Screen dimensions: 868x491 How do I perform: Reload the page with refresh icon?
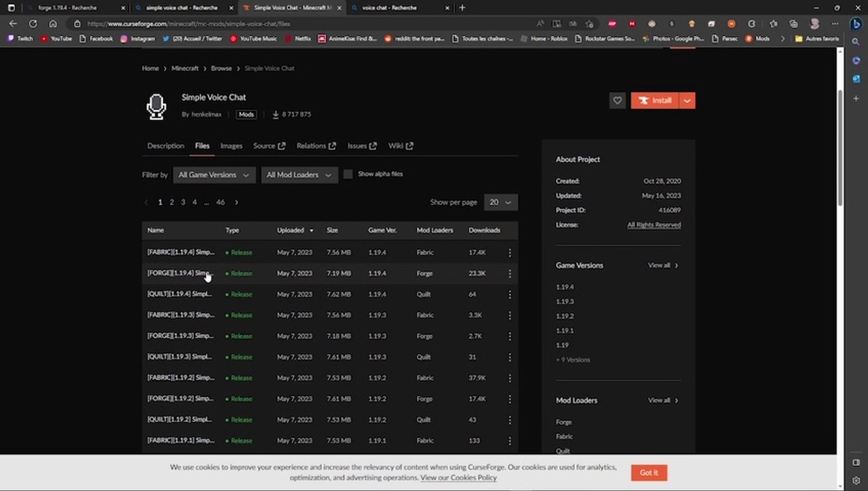33,23
